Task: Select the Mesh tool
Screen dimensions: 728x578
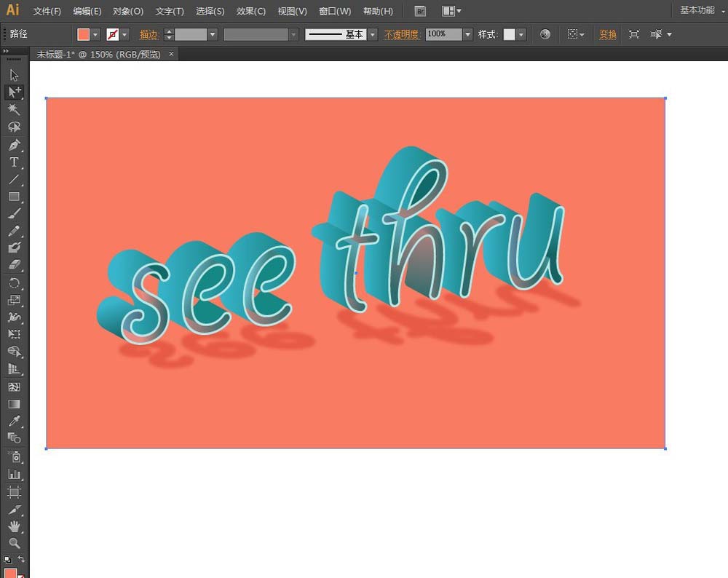Action: (14, 387)
